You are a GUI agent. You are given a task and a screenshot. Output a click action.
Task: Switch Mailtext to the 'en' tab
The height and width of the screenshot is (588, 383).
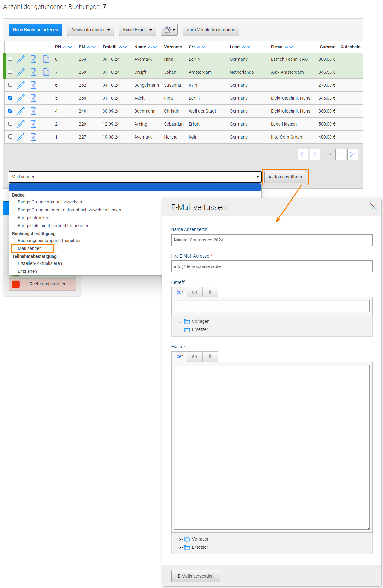coord(194,356)
